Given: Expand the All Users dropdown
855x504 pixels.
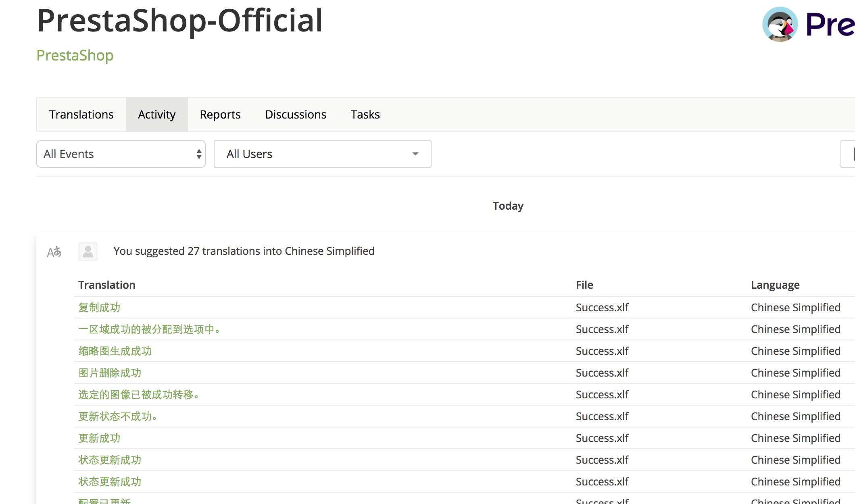Looking at the screenshot, I should point(323,154).
